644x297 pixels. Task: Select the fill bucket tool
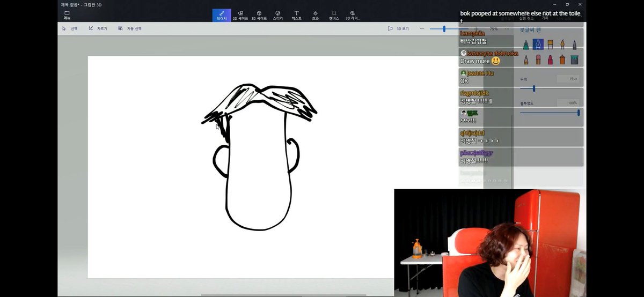tap(575, 59)
